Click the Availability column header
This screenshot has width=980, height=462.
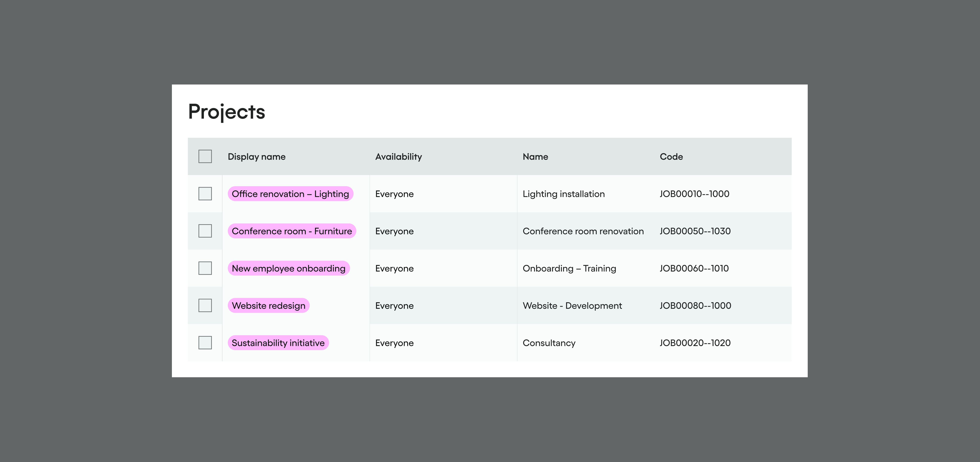click(398, 157)
